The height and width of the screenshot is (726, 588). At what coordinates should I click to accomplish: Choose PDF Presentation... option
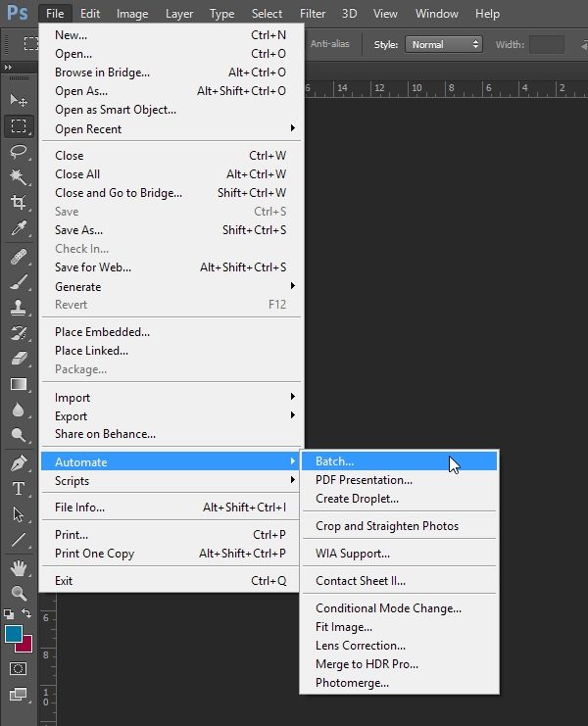coord(399,480)
